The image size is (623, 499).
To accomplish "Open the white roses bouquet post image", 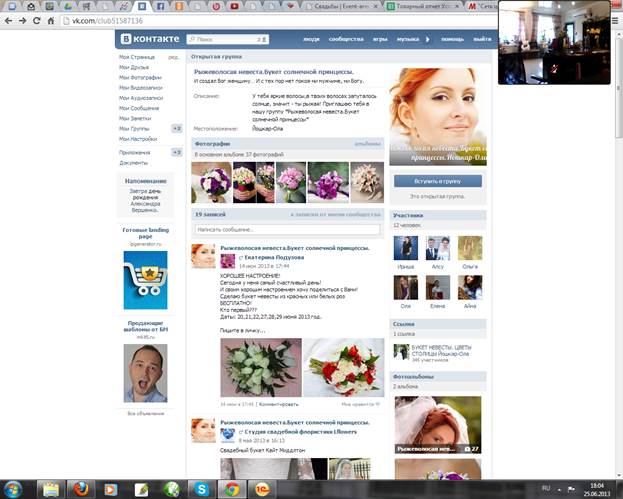I will point(261,367).
